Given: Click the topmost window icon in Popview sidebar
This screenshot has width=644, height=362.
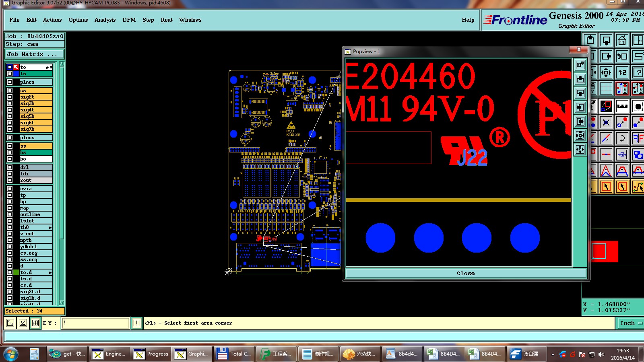Looking at the screenshot, I should click(580, 65).
